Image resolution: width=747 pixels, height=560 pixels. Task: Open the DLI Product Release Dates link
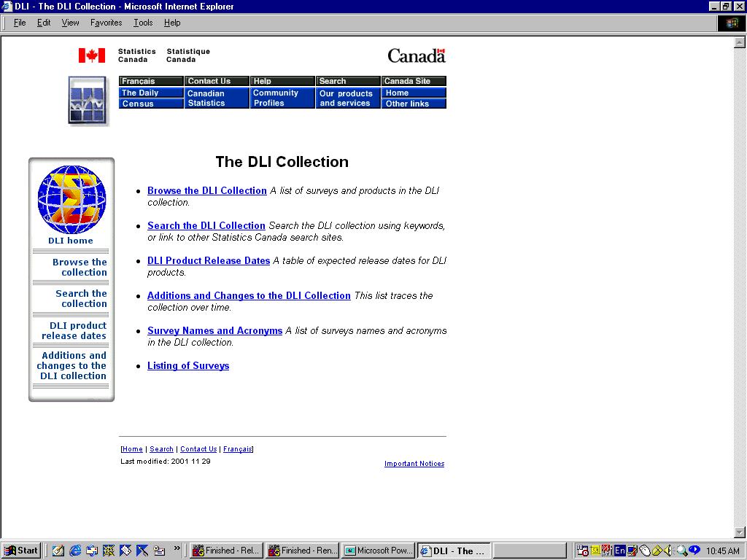209,260
